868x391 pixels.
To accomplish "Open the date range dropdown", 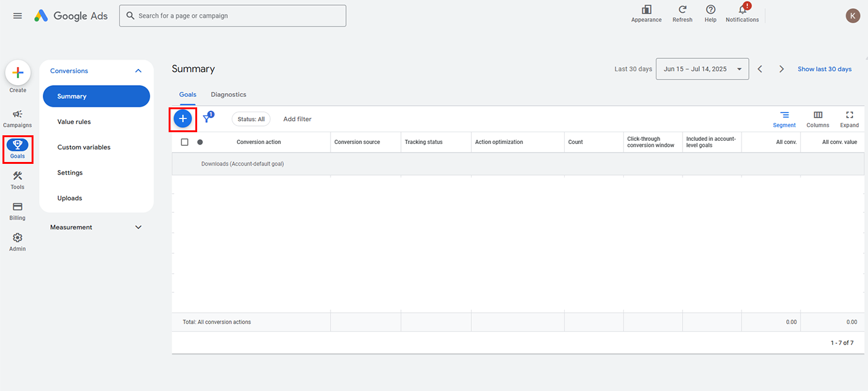I will click(x=702, y=69).
